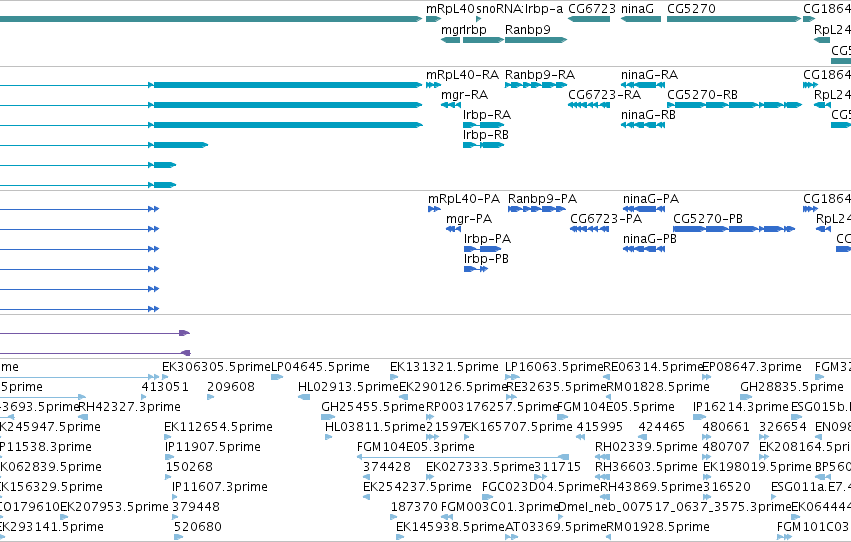This screenshot has height=542, width=851.
Task: Click EST label IP11607.3prime
Action: pos(220,487)
